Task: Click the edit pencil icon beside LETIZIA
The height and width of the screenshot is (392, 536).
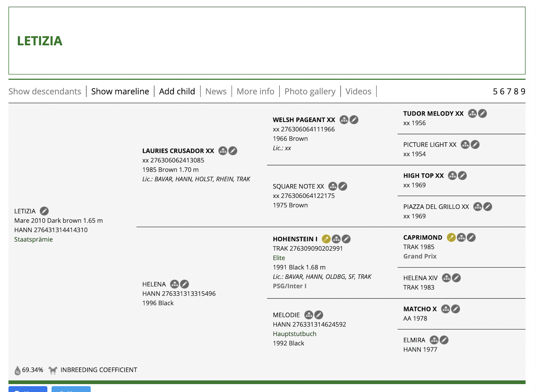Action: click(44, 211)
